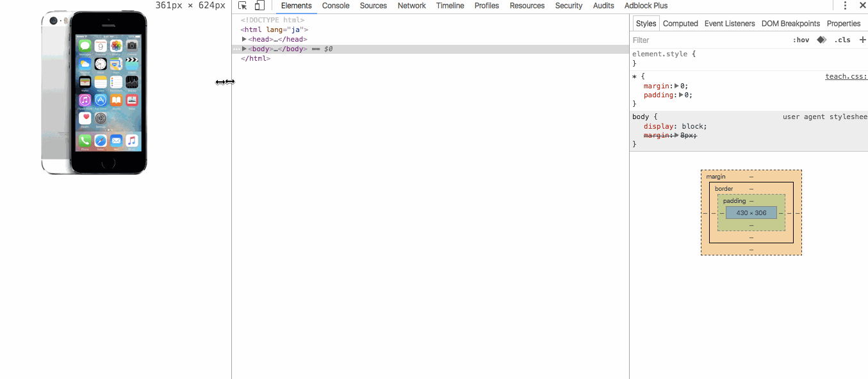868x379 pixels.
Task: Open the Network tab
Action: click(411, 6)
